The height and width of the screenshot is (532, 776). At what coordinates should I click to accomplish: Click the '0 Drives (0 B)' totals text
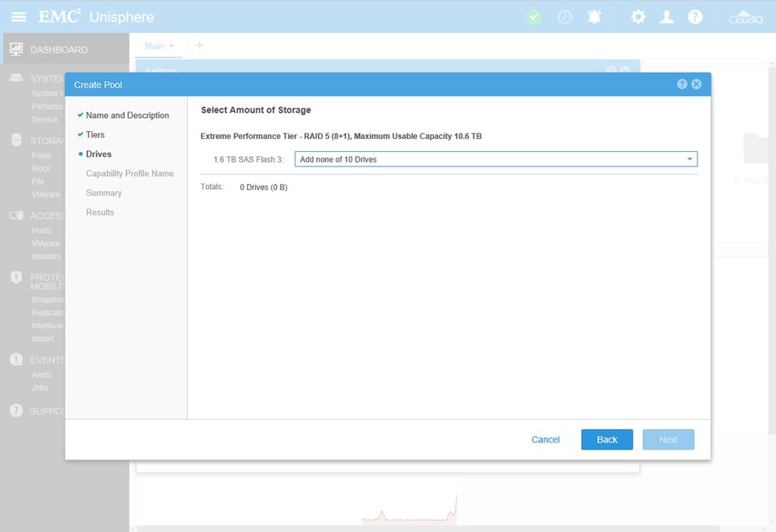coord(263,187)
